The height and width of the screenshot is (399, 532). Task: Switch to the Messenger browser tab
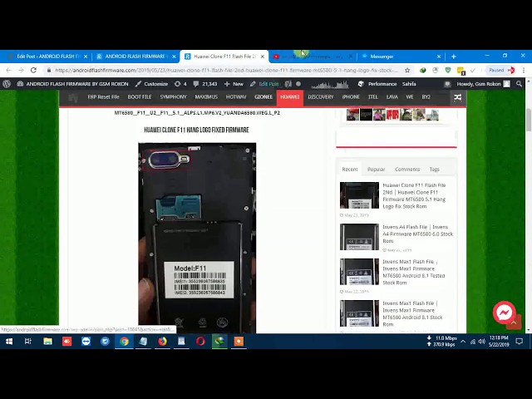click(x=401, y=57)
